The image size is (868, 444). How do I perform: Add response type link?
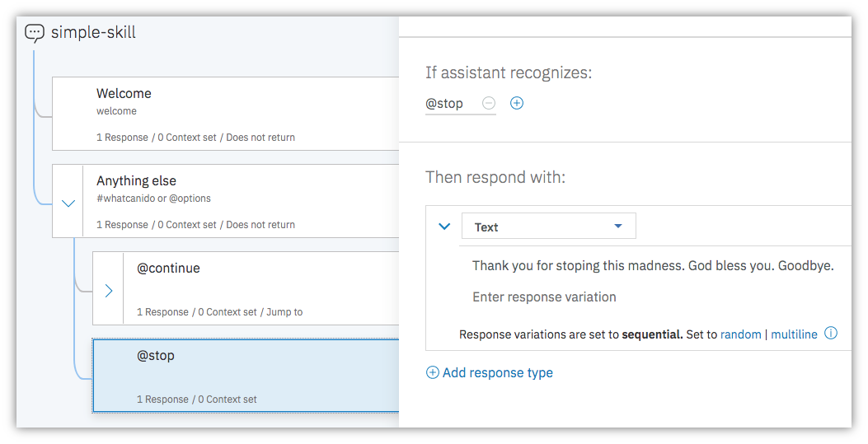click(x=498, y=372)
